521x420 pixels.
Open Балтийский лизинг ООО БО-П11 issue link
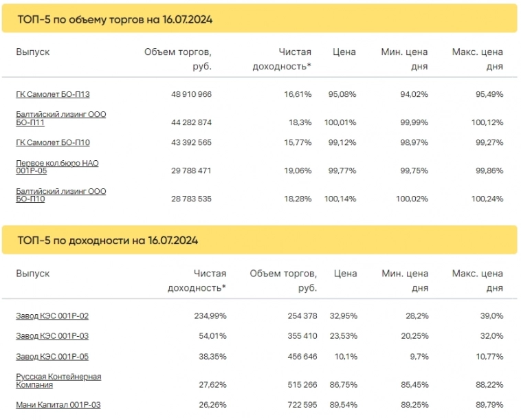60,118
